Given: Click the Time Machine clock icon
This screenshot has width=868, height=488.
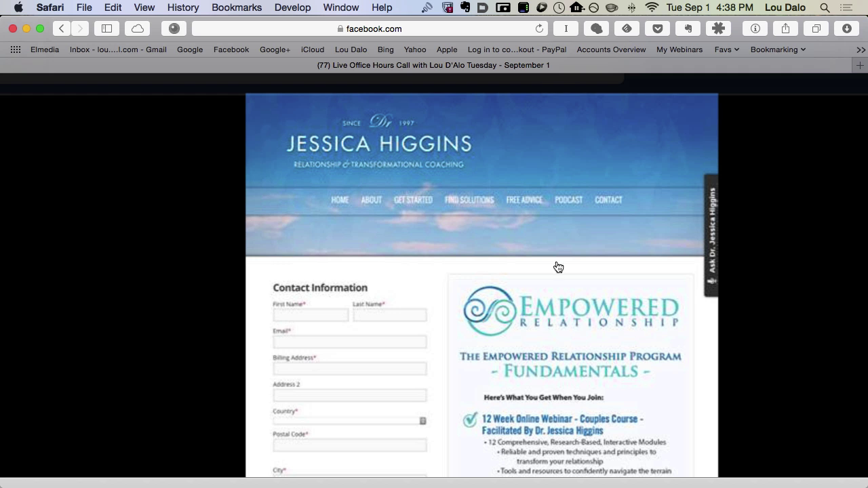Looking at the screenshot, I should click(x=559, y=7).
